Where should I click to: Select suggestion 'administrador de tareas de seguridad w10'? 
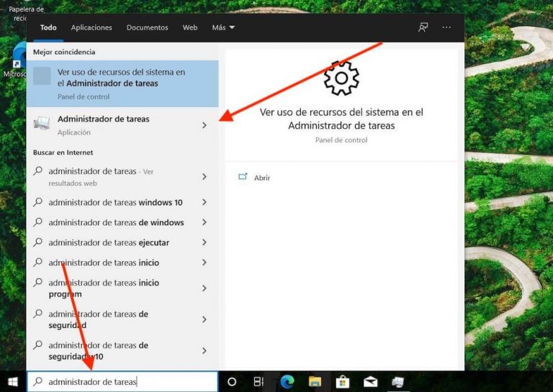point(122,351)
